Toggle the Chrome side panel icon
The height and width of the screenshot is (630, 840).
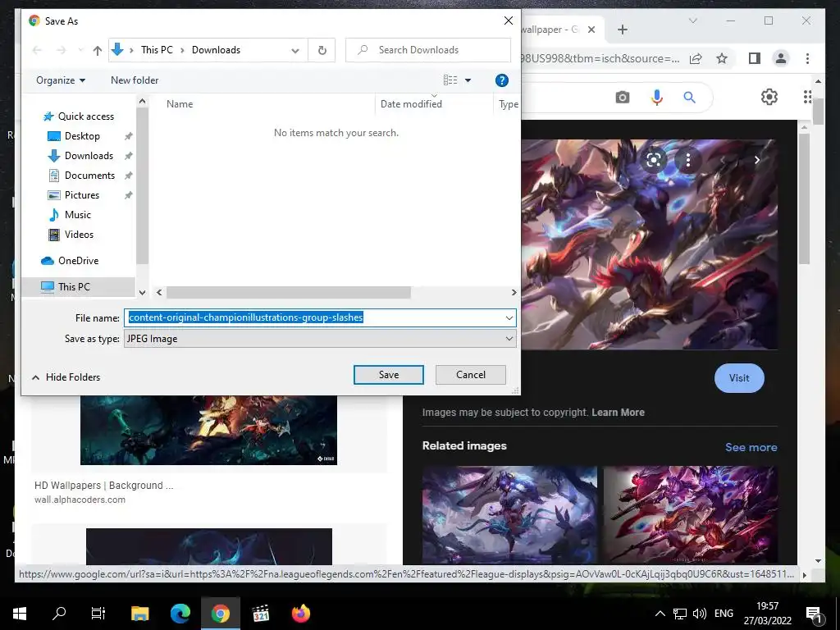click(755, 58)
